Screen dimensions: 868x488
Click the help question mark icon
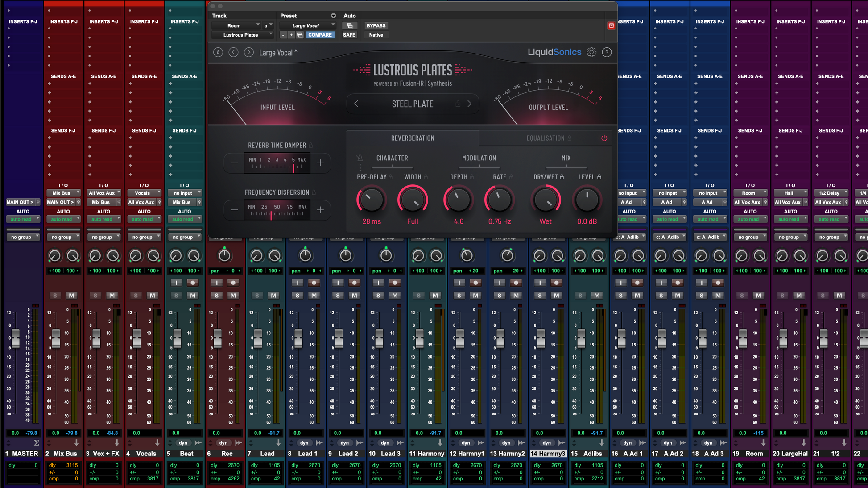click(607, 52)
